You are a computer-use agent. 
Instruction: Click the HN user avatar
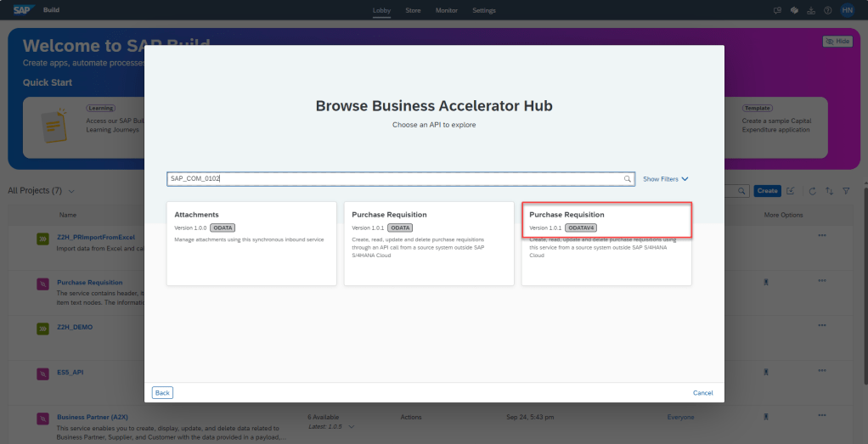847,10
